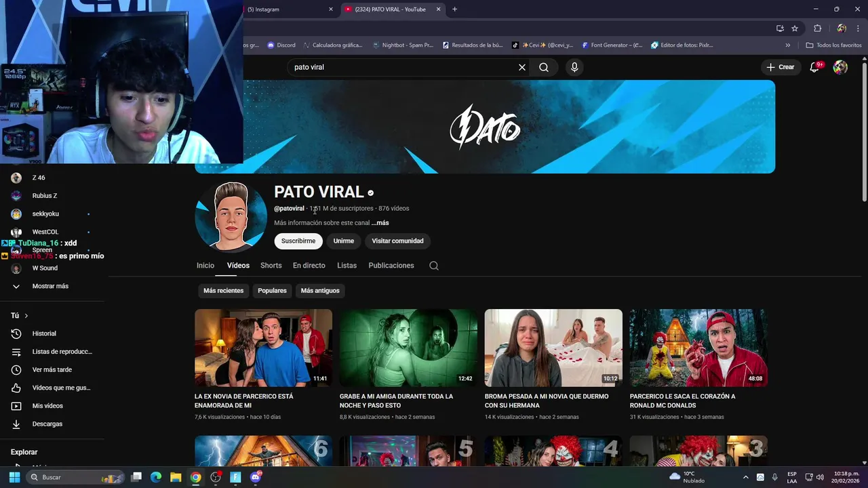
Task: Click PATO VIRAL channel avatar
Action: tap(231, 216)
